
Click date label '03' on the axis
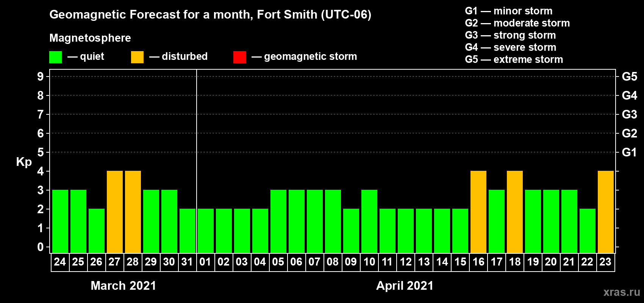point(242,262)
